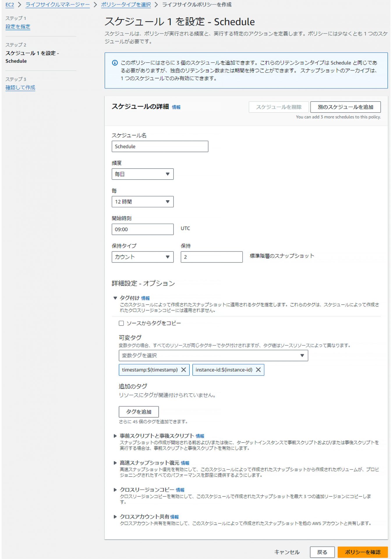Viewport: 392px width, 559px height.
Task: Click 情報 link beside タグ付け
Action: click(145, 298)
